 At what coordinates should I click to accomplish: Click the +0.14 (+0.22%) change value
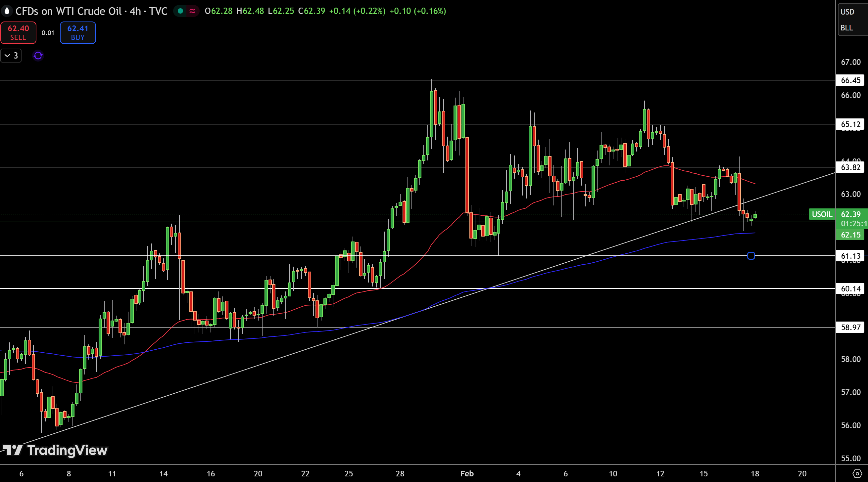click(357, 11)
